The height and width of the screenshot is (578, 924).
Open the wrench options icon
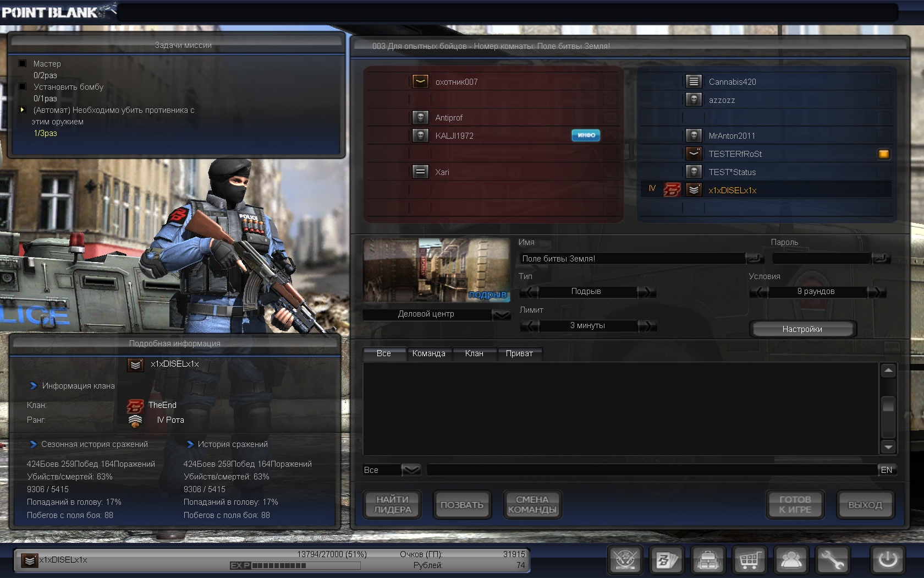[833, 560]
